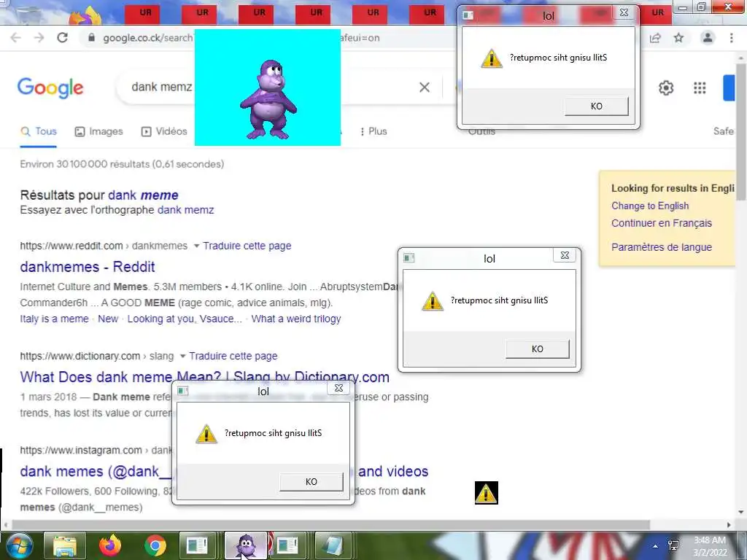Open the Italy is a meme sitelink

[x=54, y=319]
